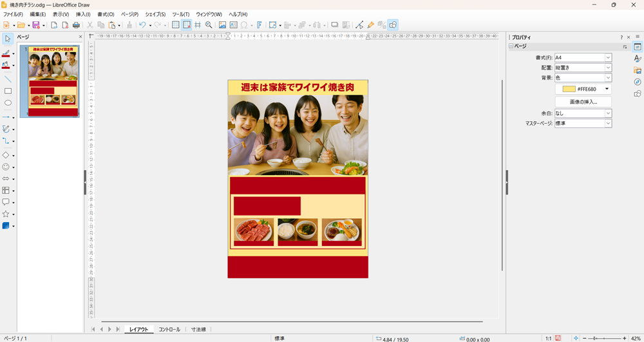Select the Curves and Polygons tool
The width and height of the screenshot is (644, 342).
(6, 129)
